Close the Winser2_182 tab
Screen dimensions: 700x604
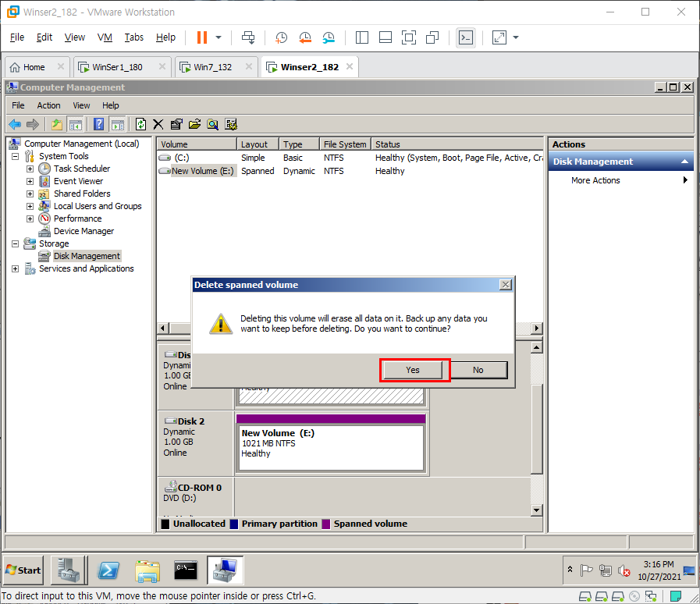coord(350,66)
